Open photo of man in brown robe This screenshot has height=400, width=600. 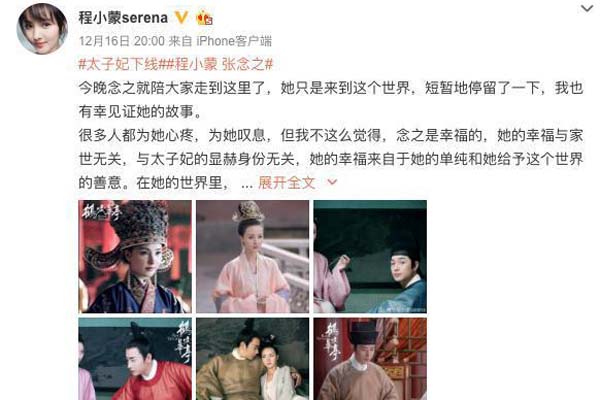370,359
